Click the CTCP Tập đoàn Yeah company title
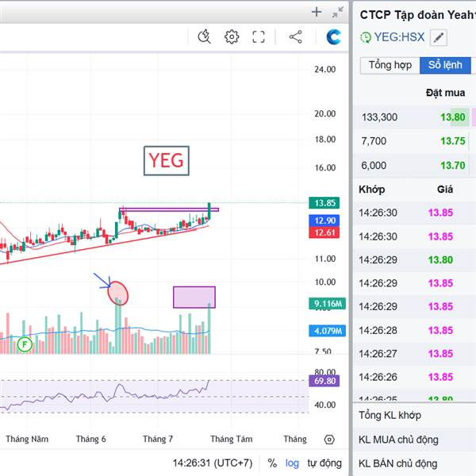Image resolution: width=476 pixels, height=476 pixels. [x=418, y=15]
